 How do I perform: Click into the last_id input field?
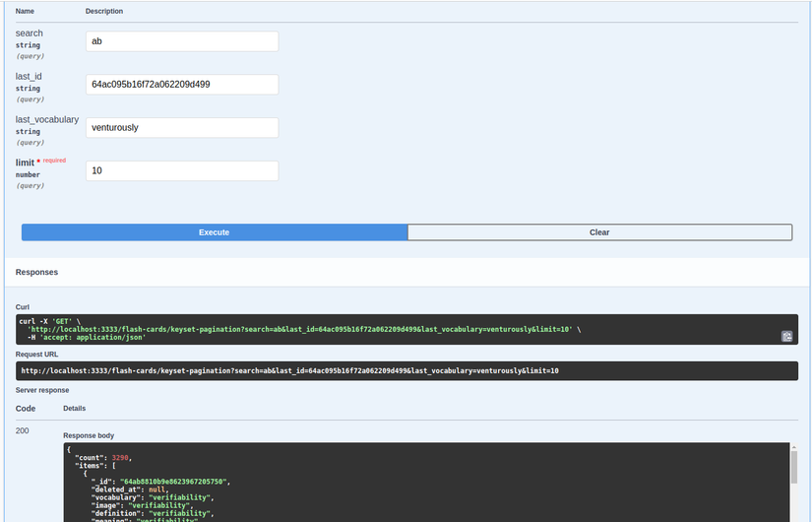coord(182,85)
